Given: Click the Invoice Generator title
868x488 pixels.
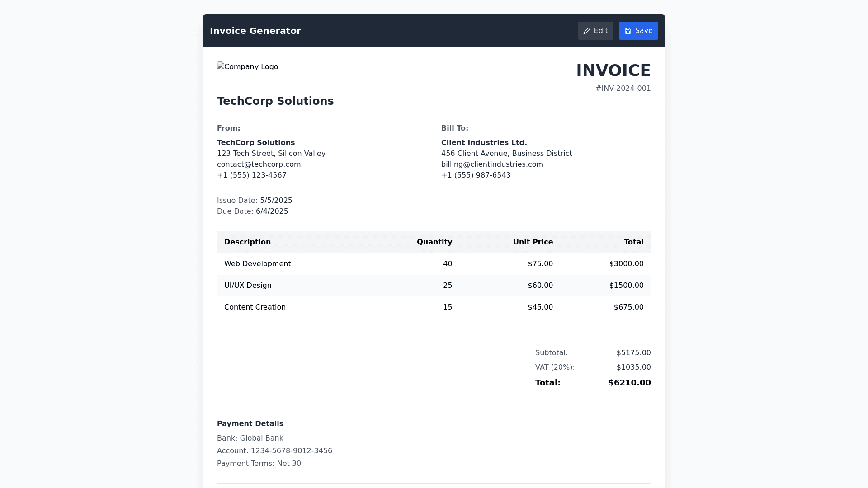Looking at the screenshot, I should [255, 31].
